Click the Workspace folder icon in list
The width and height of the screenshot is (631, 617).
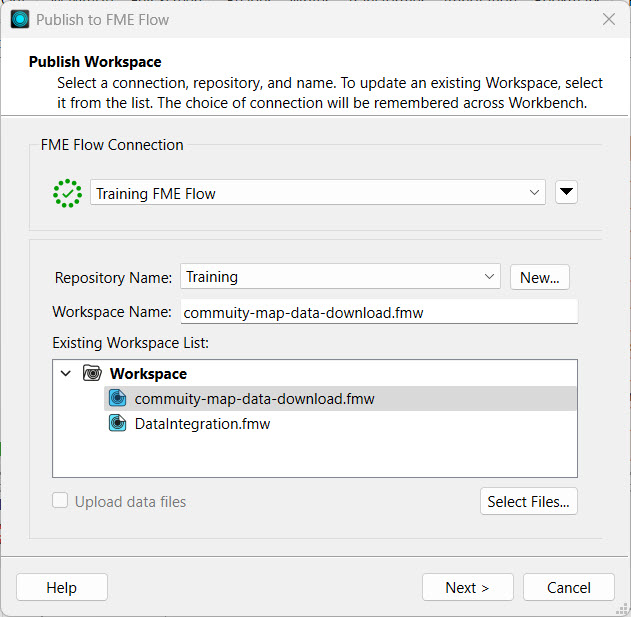point(93,373)
